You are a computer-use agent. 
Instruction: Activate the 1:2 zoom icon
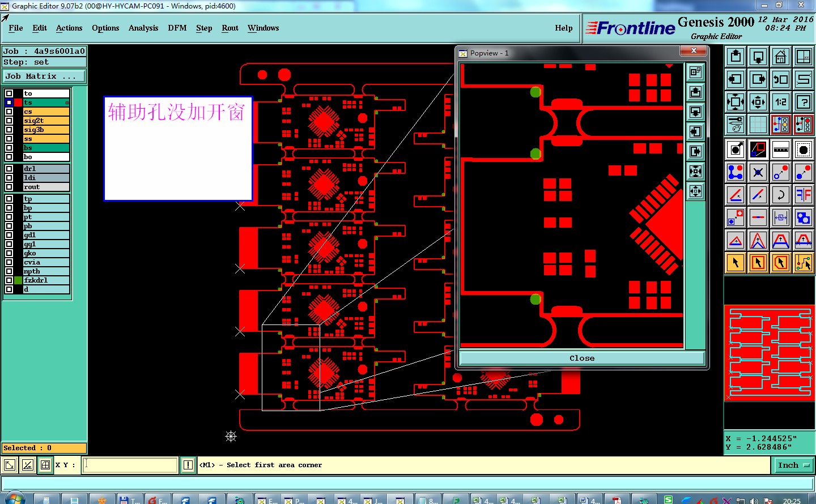click(x=781, y=102)
